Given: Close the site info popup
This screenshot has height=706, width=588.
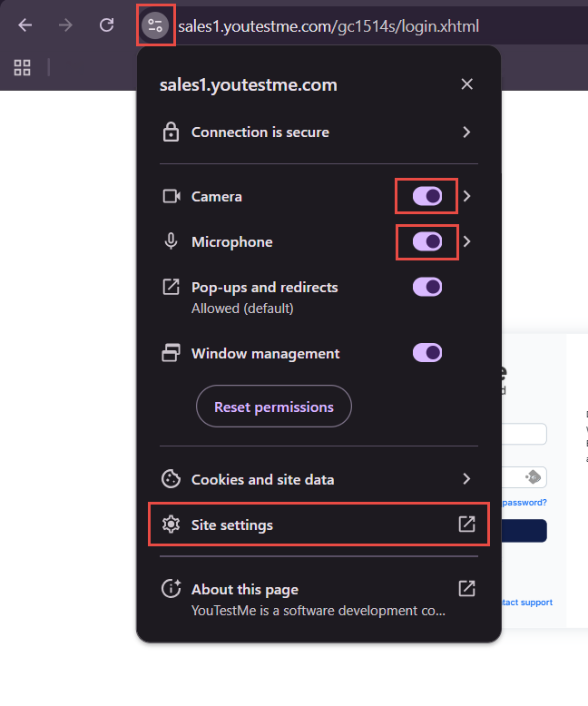Looking at the screenshot, I should coord(466,84).
